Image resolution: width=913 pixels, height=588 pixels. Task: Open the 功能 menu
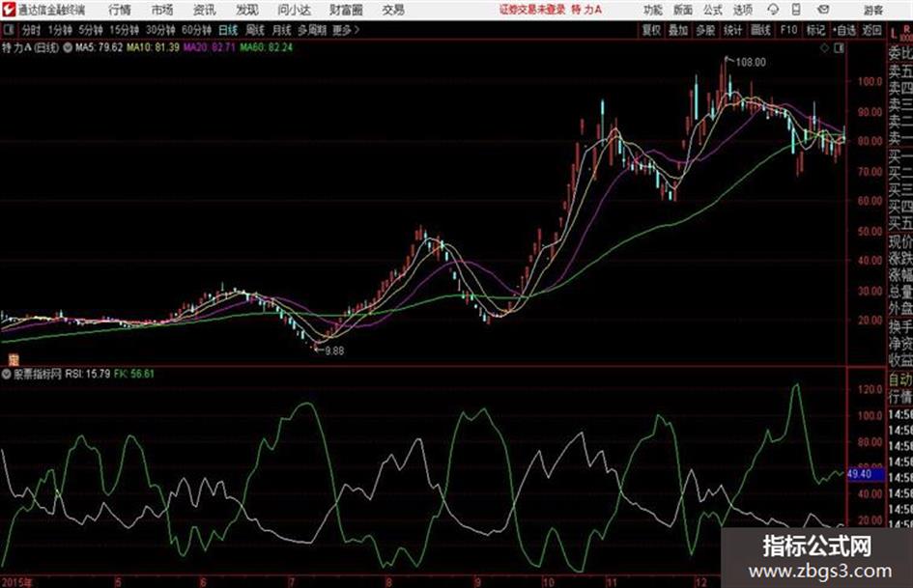click(x=653, y=10)
